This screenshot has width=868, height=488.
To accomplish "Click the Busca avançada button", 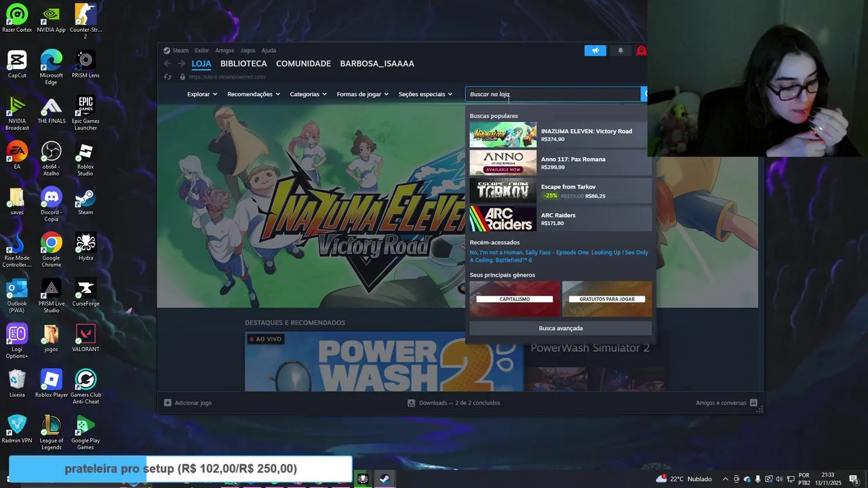I will coord(560,328).
